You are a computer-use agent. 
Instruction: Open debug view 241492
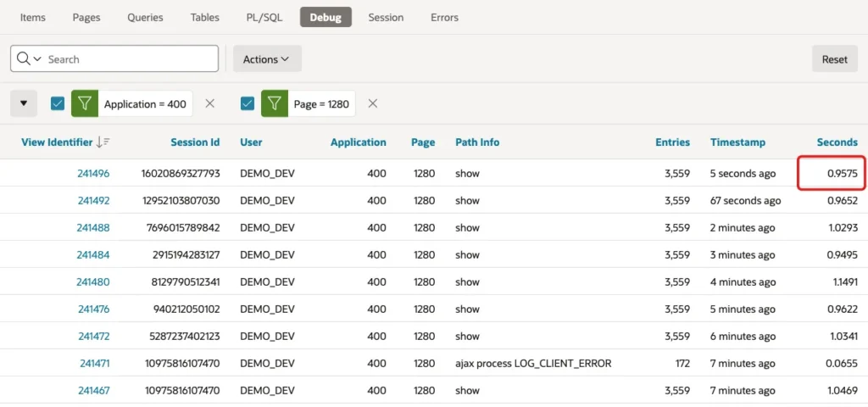pos(93,200)
